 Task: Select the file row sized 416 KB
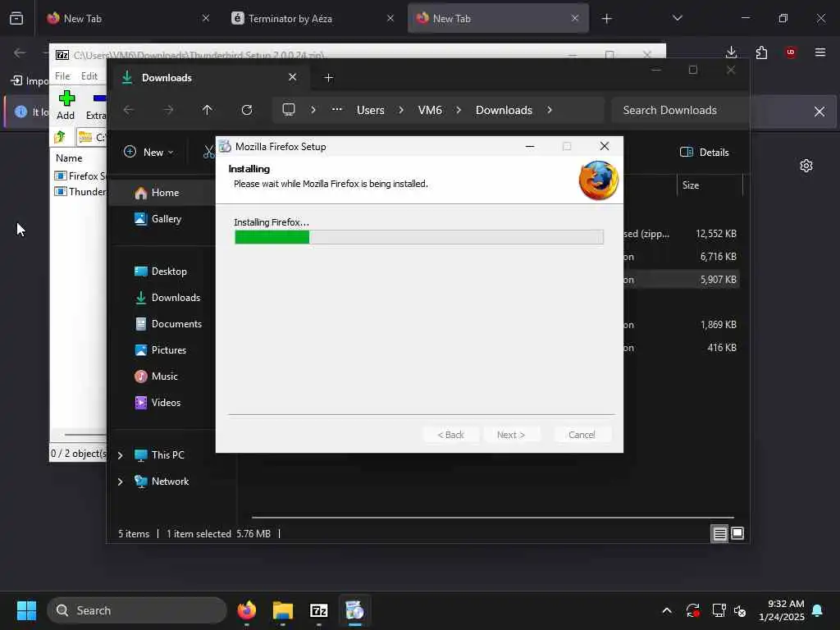click(x=681, y=348)
